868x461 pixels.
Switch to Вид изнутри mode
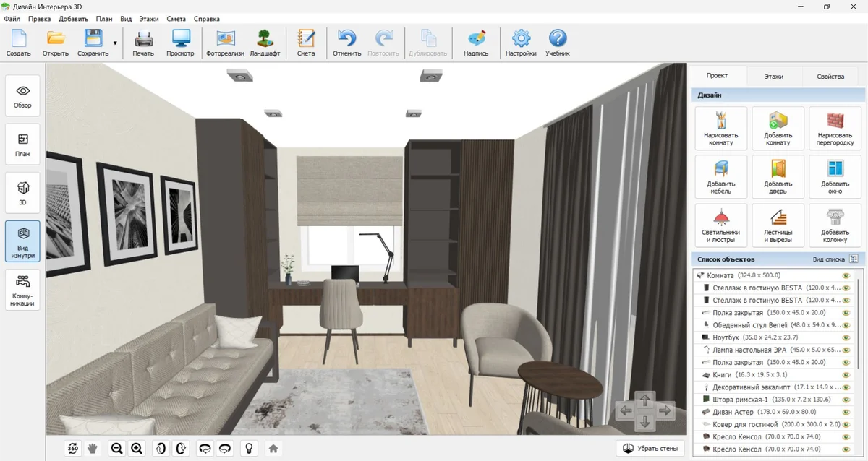tap(23, 241)
